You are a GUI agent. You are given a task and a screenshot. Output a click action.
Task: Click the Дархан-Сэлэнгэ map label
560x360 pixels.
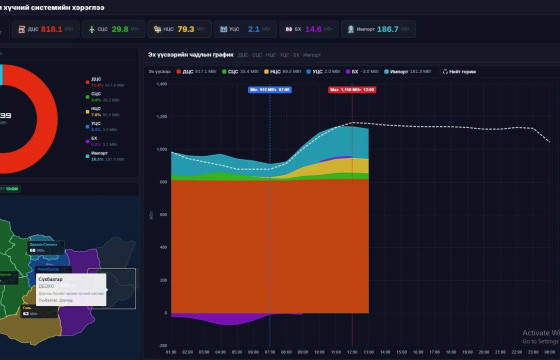click(x=46, y=248)
